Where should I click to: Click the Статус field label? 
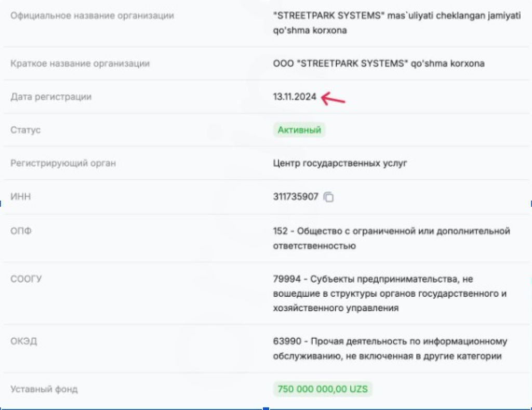pos(25,130)
